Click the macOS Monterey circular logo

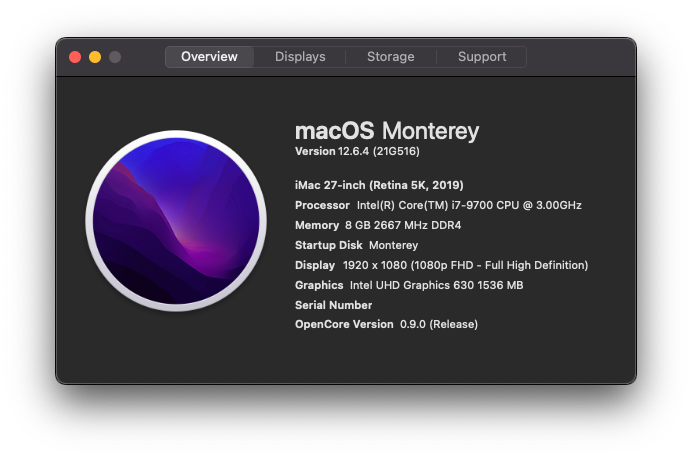(x=176, y=221)
